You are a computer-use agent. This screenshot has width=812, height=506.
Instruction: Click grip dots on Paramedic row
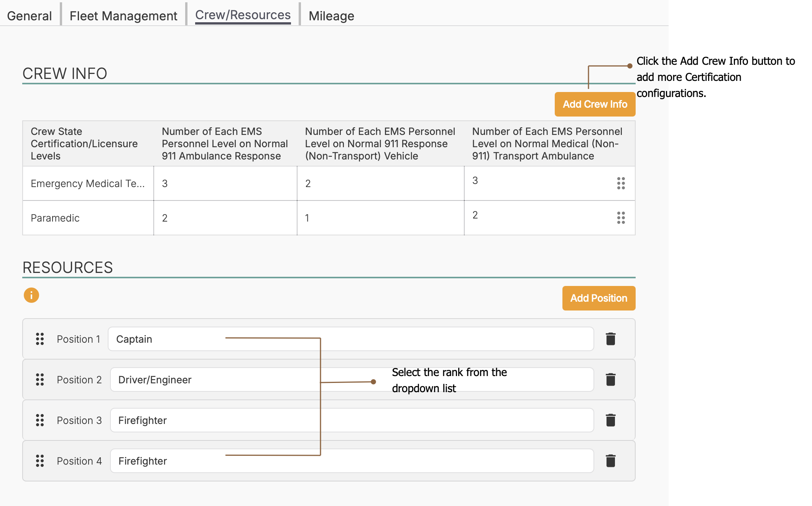621,218
